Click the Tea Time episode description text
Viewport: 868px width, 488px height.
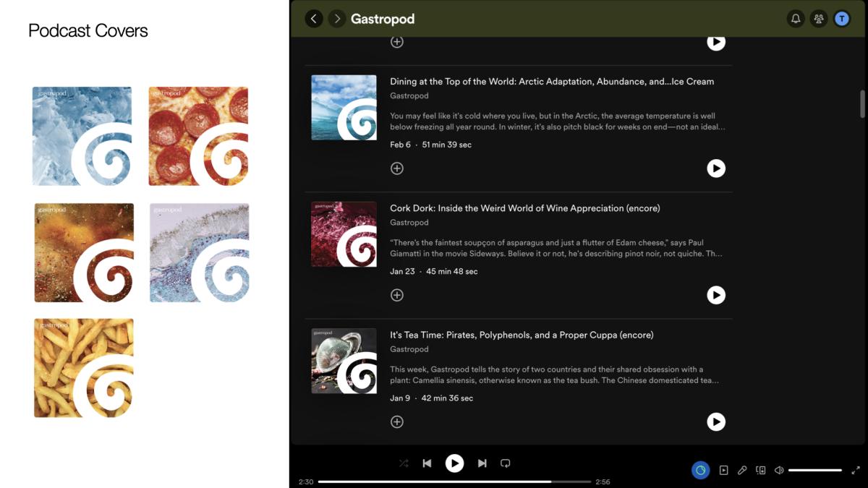pos(554,374)
